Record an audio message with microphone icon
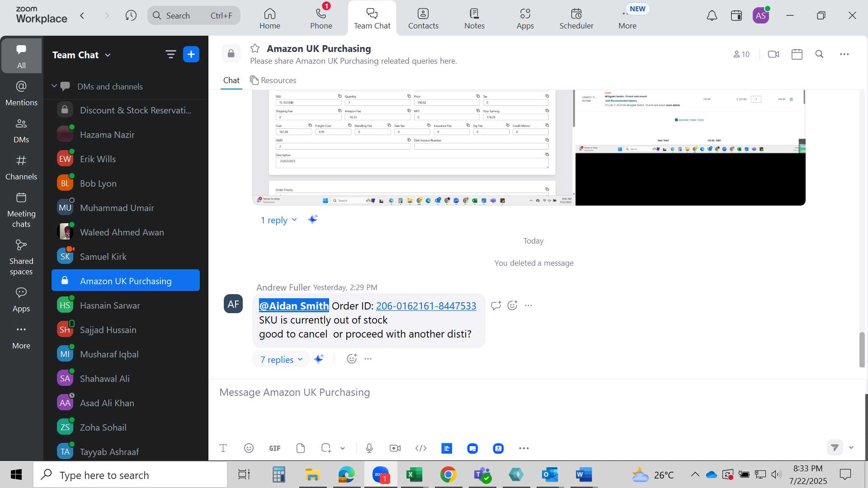This screenshot has height=488, width=868. [369, 448]
